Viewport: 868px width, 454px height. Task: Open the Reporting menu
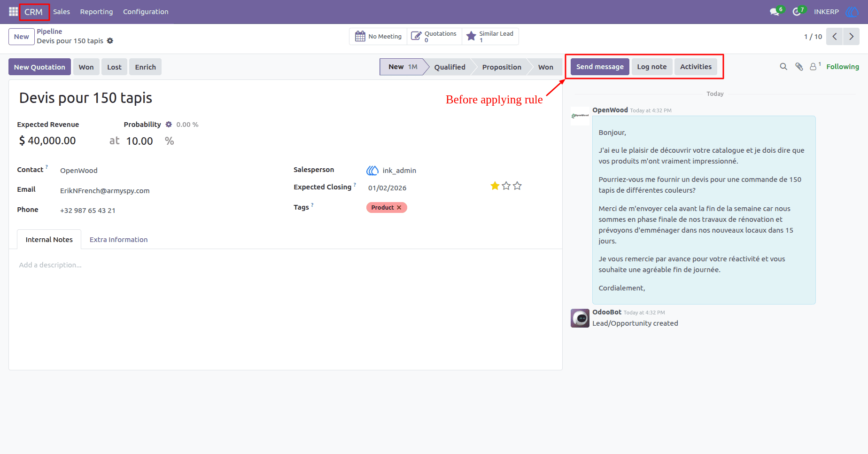coord(96,12)
